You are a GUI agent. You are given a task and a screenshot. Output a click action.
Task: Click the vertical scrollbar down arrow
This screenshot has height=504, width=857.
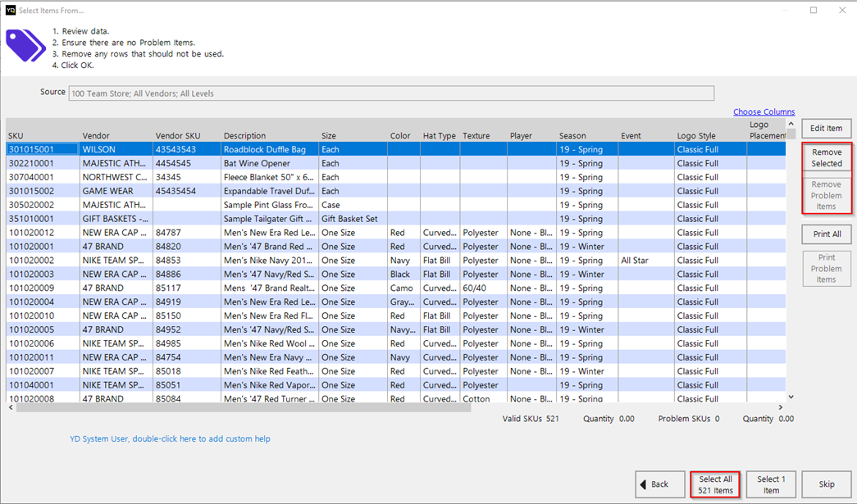point(791,397)
